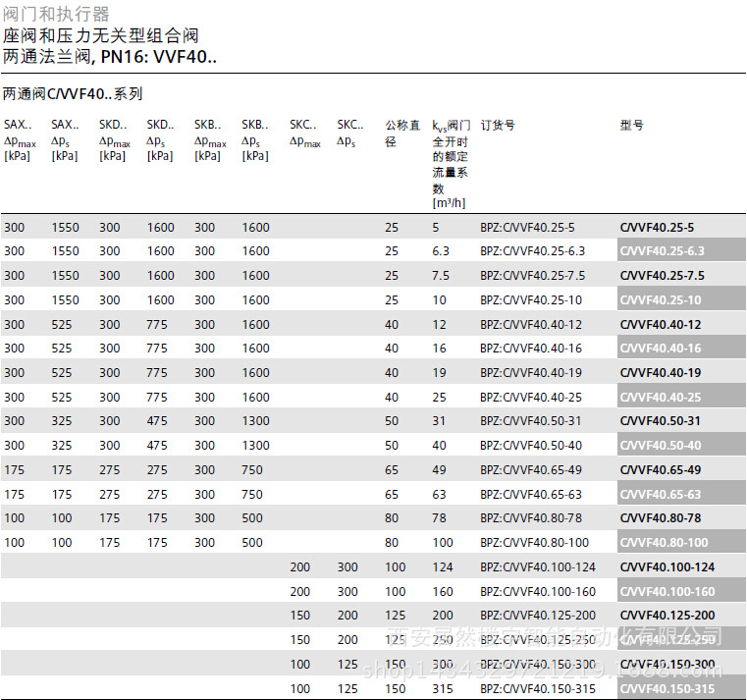The image size is (747, 700).
Task: Select model C/VVF40.40-12 in the table
Action: click(661, 324)
